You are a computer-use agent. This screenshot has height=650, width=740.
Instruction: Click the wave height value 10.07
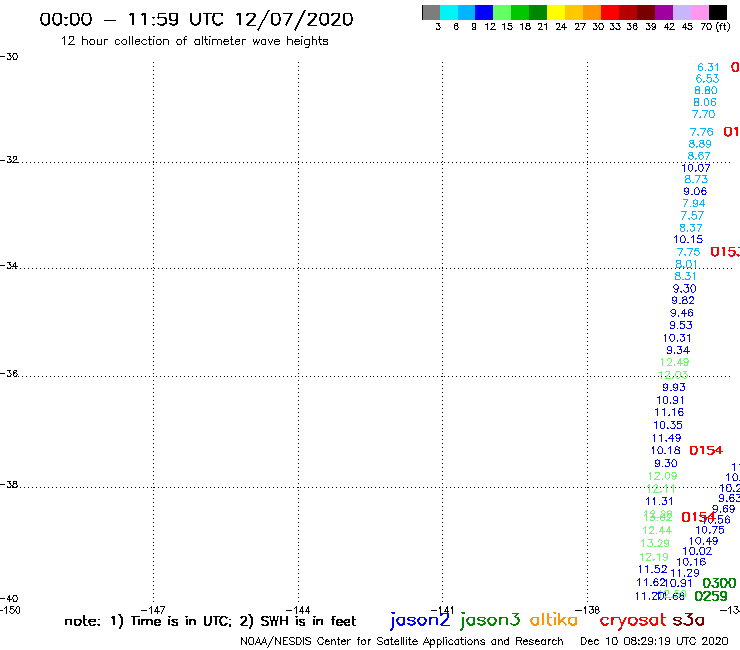pos(696,168)
